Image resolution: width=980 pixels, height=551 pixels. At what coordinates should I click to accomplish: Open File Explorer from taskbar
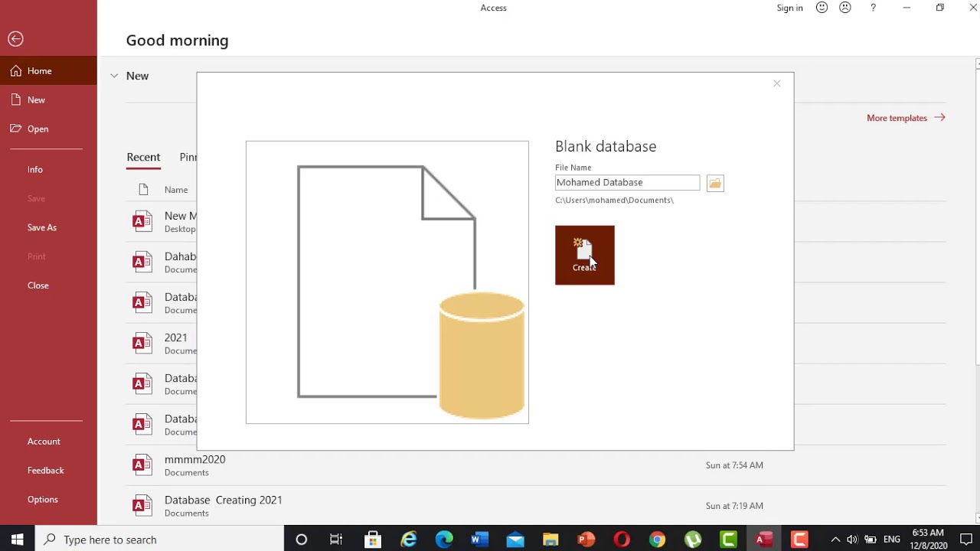tap(550, 540)
